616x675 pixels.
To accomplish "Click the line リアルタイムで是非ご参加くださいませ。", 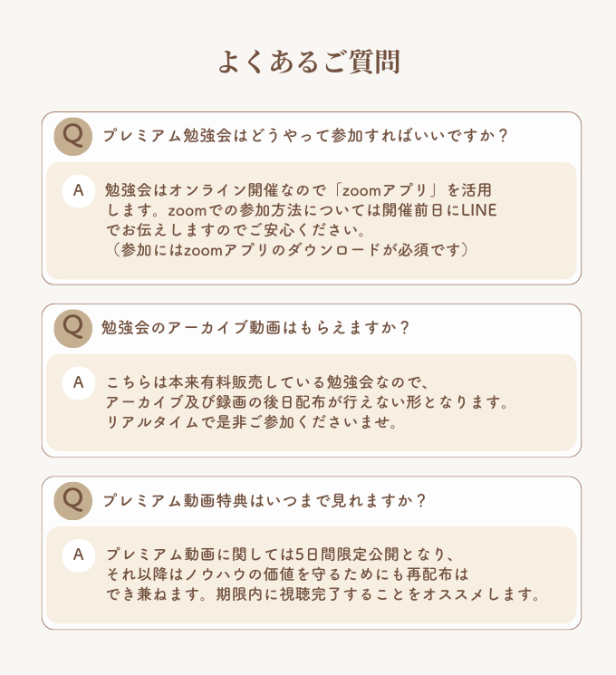I will pos(252,422).
